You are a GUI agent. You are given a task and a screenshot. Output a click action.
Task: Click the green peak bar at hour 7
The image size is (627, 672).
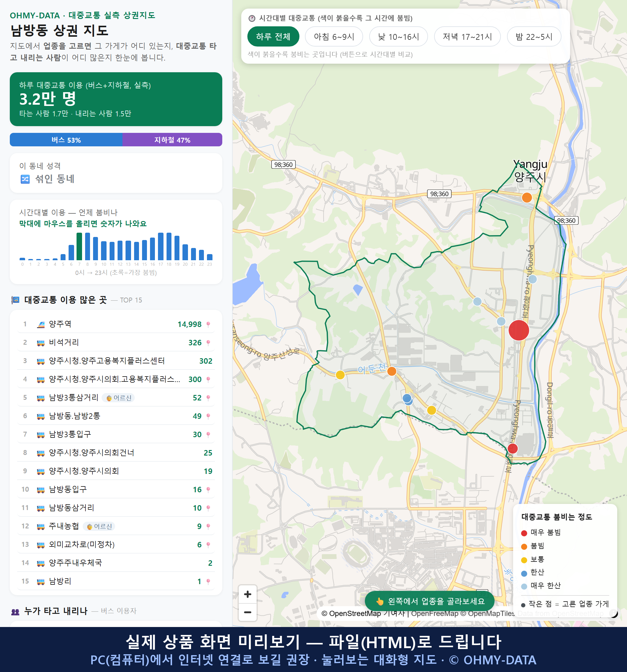click(79, 246)
